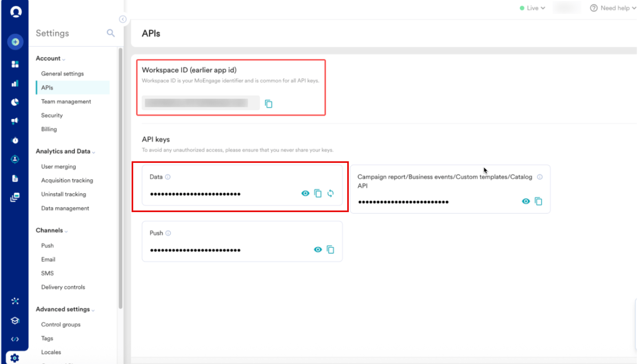Go to Data management
The height and width of the screenshot is (364, 639).
click(x=65, y=208)
